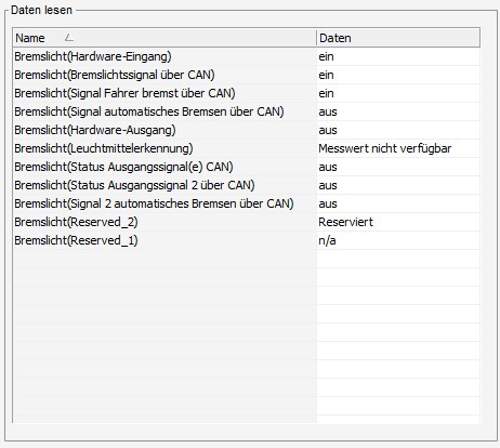Click the 'ein' value for Hardware-Eingang
This screenshot has height=448, width=500.
tap(326, 56)
